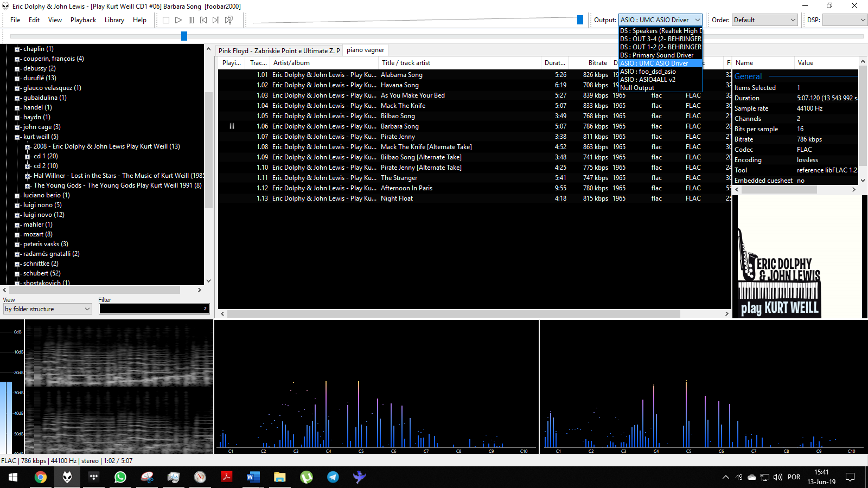Open the Snipping Tool from the taskbar
The height and width of the screenshot is (488, 868).
coord(147,477)
